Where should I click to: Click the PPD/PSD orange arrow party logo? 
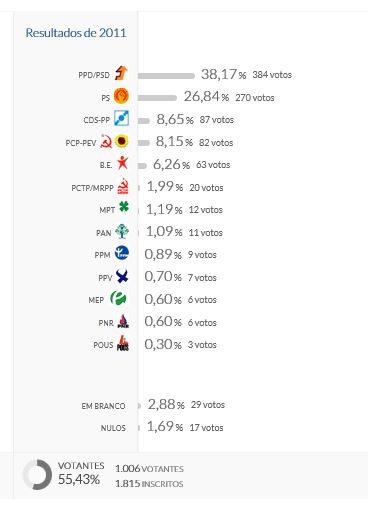point(121,73)
